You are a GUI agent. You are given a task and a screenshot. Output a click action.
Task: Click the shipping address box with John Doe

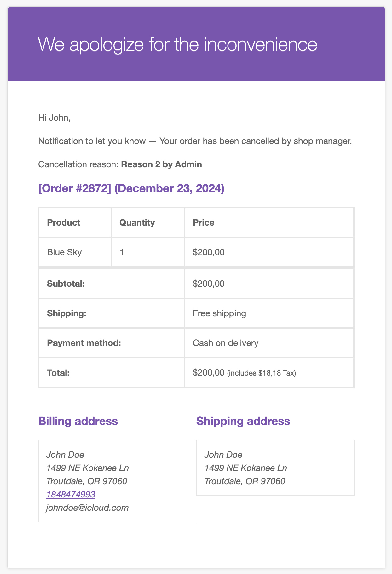tap(275, 468)
